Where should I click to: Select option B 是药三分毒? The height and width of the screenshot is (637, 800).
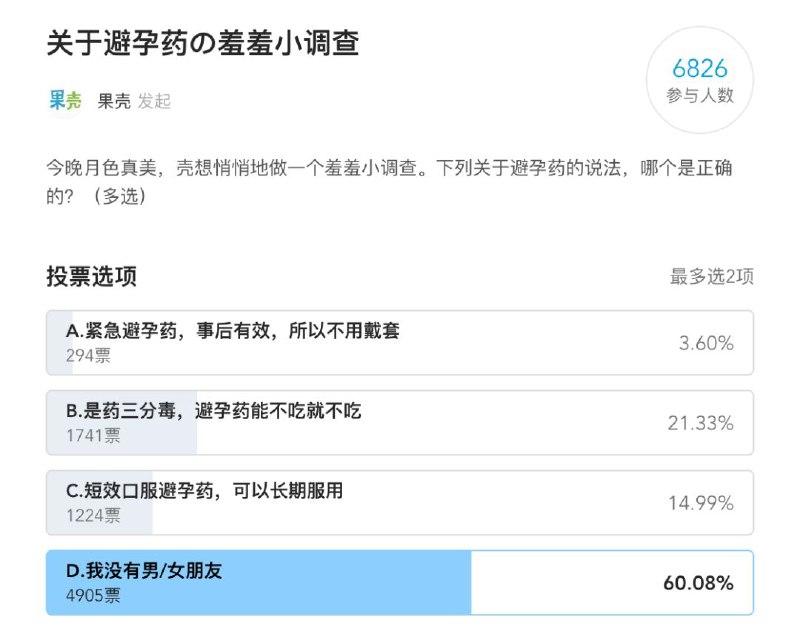[x=399, y=422]
